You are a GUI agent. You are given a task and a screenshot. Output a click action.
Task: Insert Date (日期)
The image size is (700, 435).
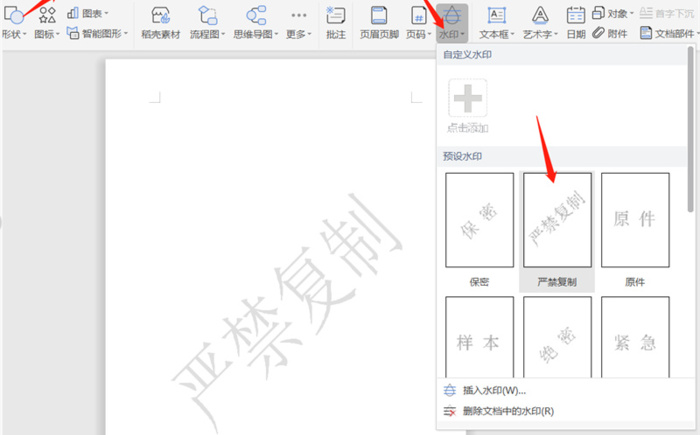click(x=576, y=23)
